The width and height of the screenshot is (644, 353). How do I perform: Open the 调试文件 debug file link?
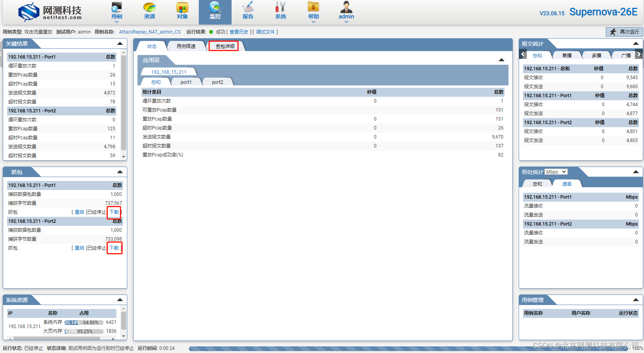click(x=266, y=32)
